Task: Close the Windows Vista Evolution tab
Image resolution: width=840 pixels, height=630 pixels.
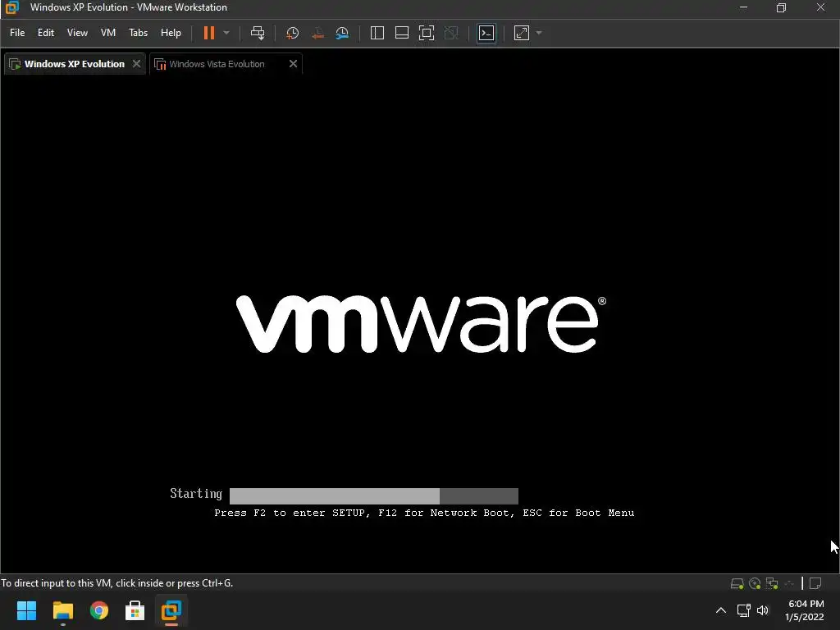Action: 293,64
